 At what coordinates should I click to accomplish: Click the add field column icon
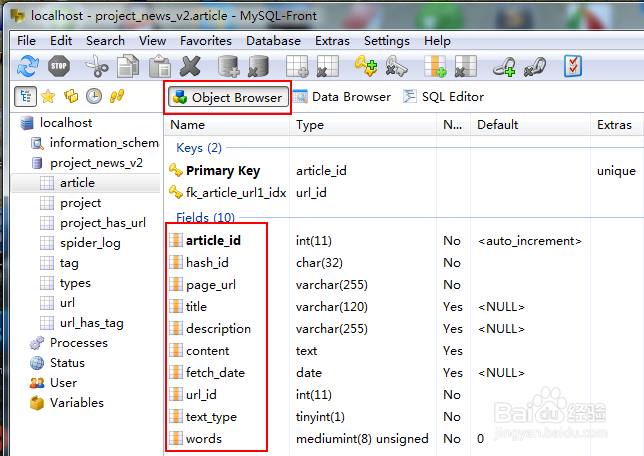click(x=435, y=66)
